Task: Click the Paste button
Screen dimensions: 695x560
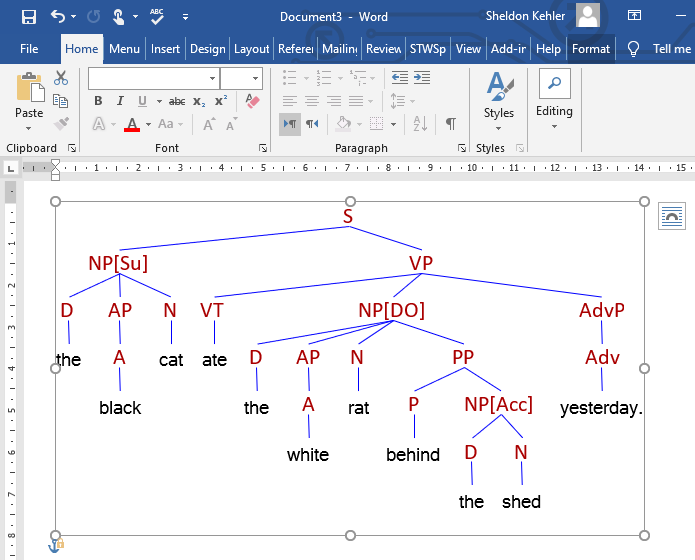Action: [x=29, y=95]
